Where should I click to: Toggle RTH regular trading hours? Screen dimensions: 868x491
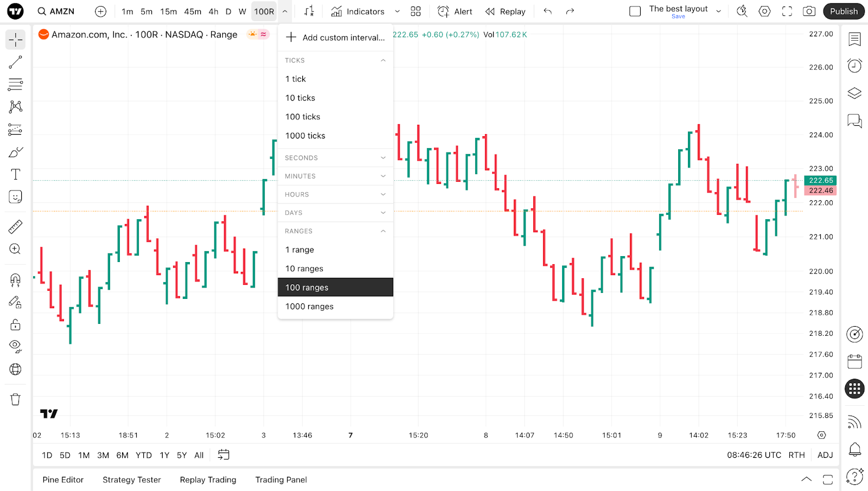[796, 455]
